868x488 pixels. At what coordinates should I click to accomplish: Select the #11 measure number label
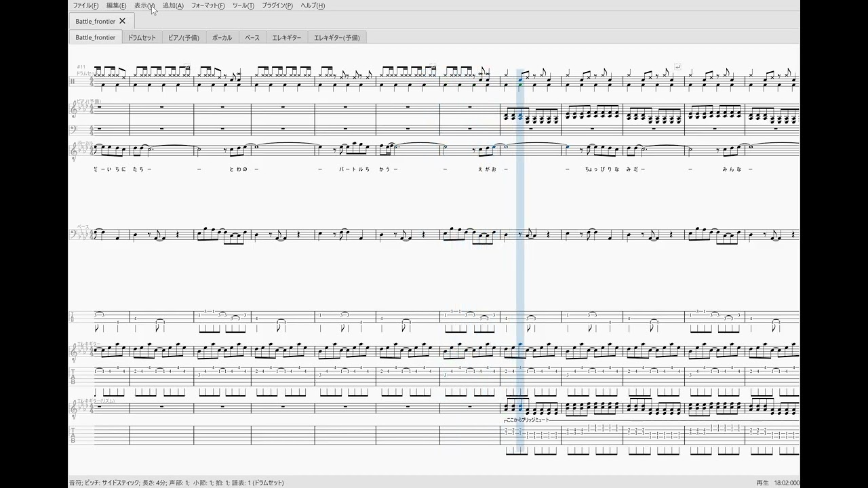pyautogui.click(x=81, y=67)
